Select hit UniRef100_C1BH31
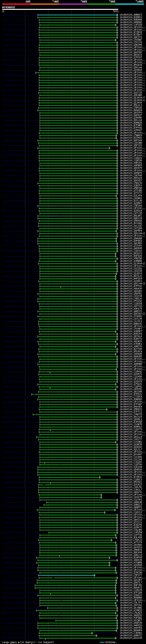146x644 pixels. point(131,371)
